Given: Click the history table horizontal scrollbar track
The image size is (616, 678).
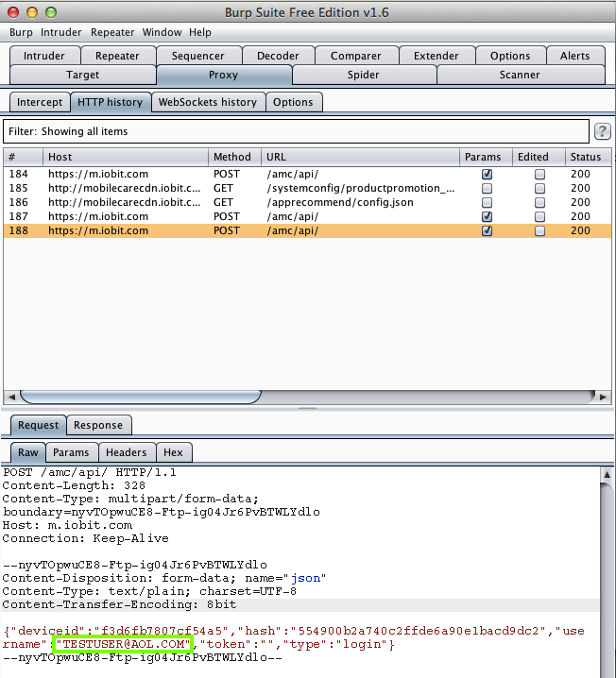Looking at the screenshot, I should (x=307, y=397).
